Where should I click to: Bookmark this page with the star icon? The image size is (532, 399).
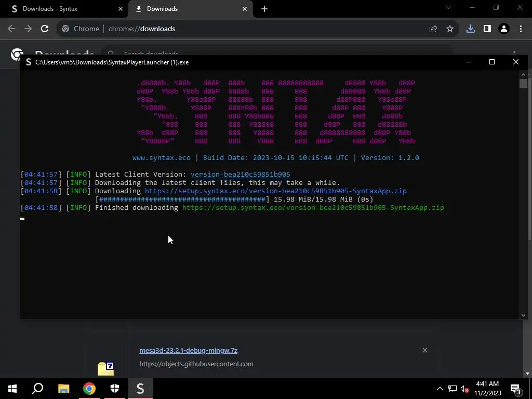tap(450, 29)
